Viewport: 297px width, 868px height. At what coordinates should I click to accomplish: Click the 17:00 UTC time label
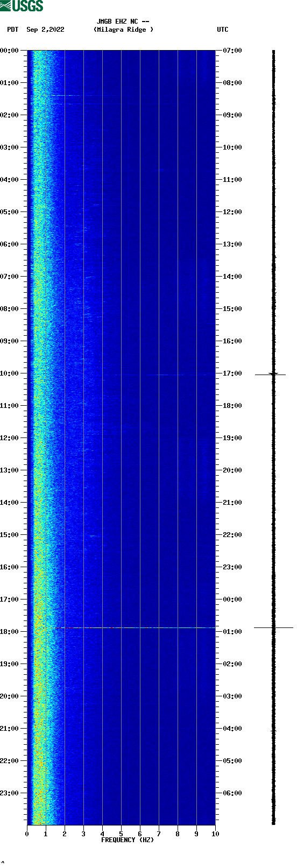(232, 373)
